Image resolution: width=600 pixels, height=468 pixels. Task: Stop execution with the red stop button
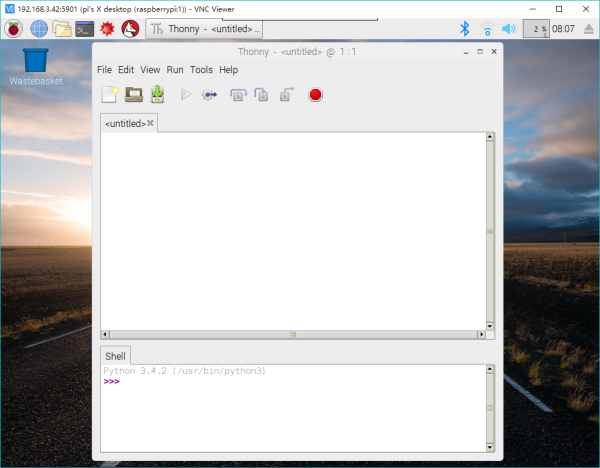tap(315, 95)
